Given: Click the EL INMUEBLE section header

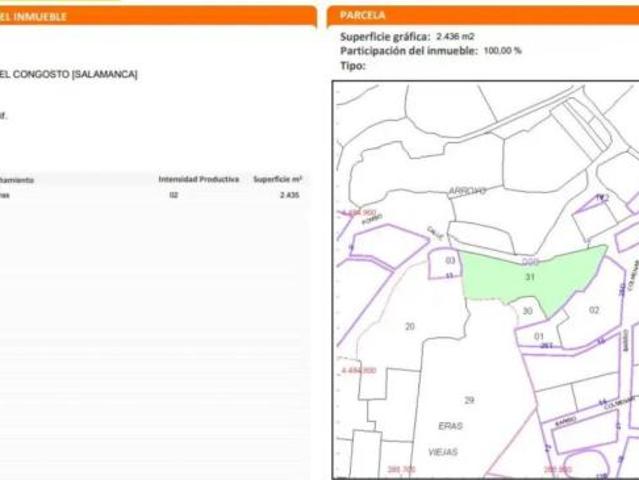Looking at the screenshot, I should [157, 17].
